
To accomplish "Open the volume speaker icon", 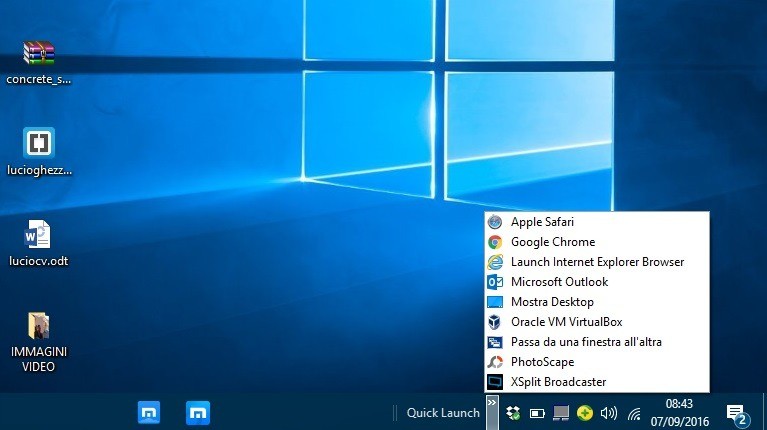I will (x=608, y=413).
